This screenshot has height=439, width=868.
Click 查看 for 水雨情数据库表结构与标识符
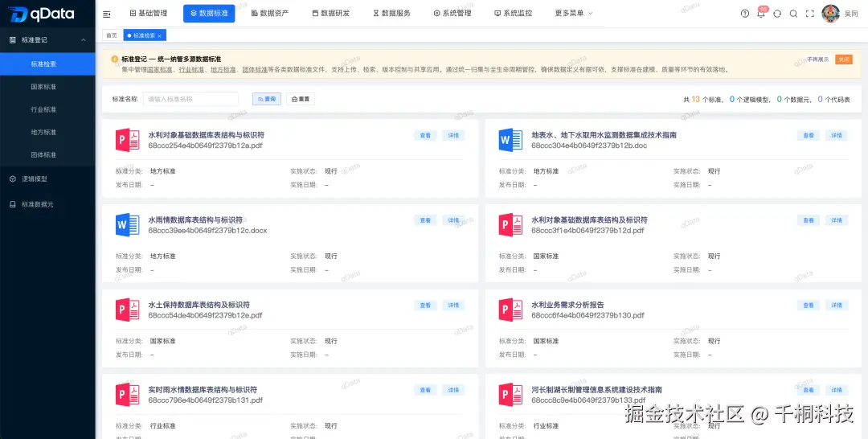pyautogui.click(x=425, y=220)
